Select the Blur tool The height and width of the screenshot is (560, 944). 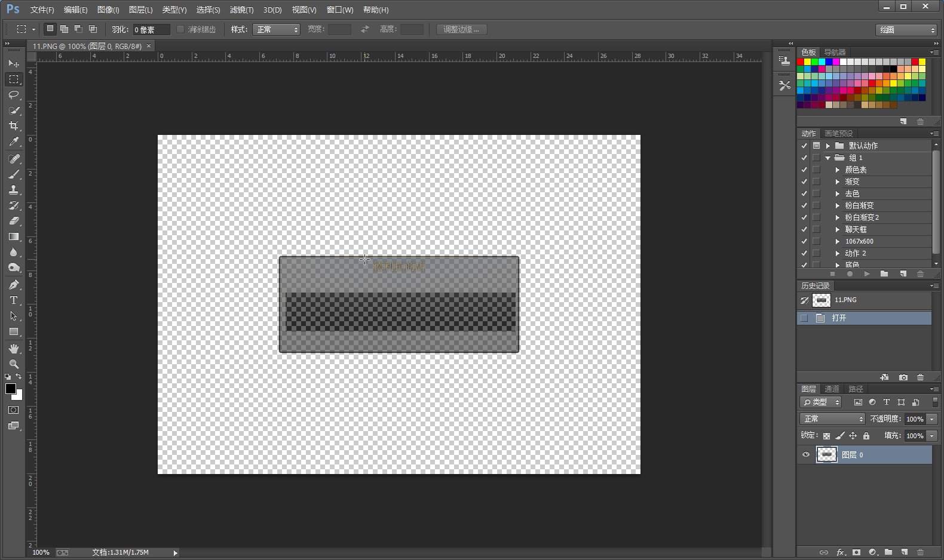point(13,252)
